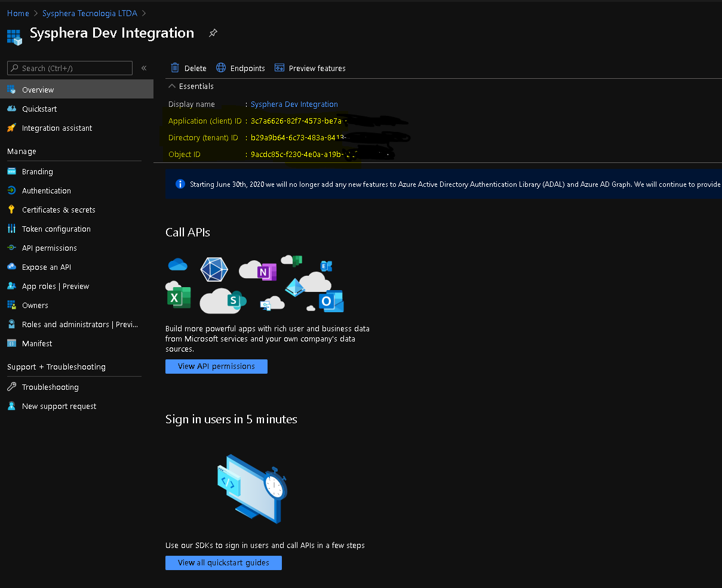Click the Outlook icon in Call APIs
Image resolution: width=722 pixels, height=588 pixels.
331,301
